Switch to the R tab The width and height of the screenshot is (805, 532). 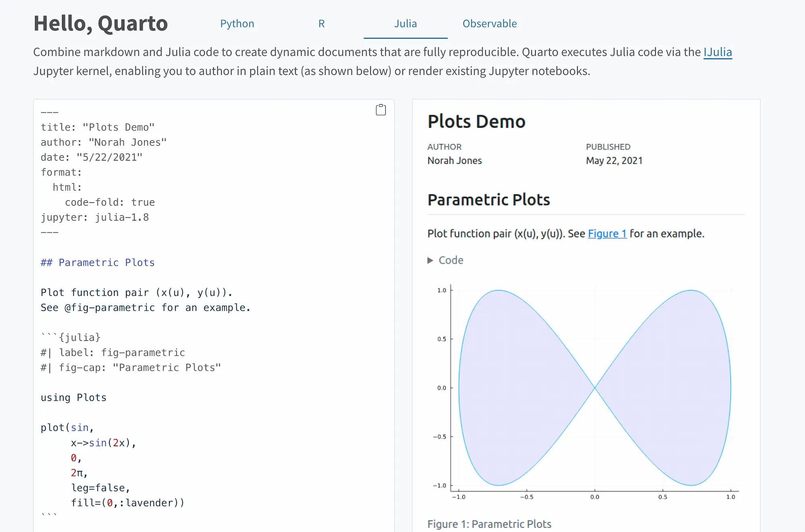[x=321, y=24]
